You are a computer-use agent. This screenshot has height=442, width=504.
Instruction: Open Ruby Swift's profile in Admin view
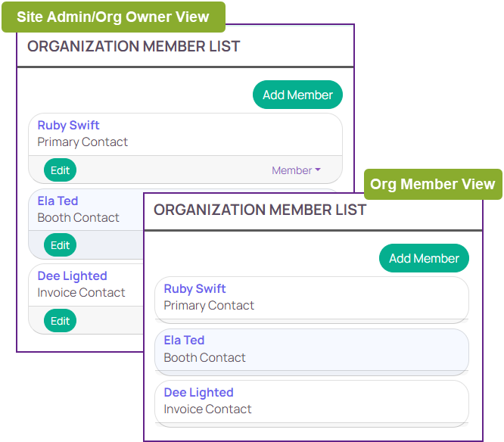tap(68, 125)
